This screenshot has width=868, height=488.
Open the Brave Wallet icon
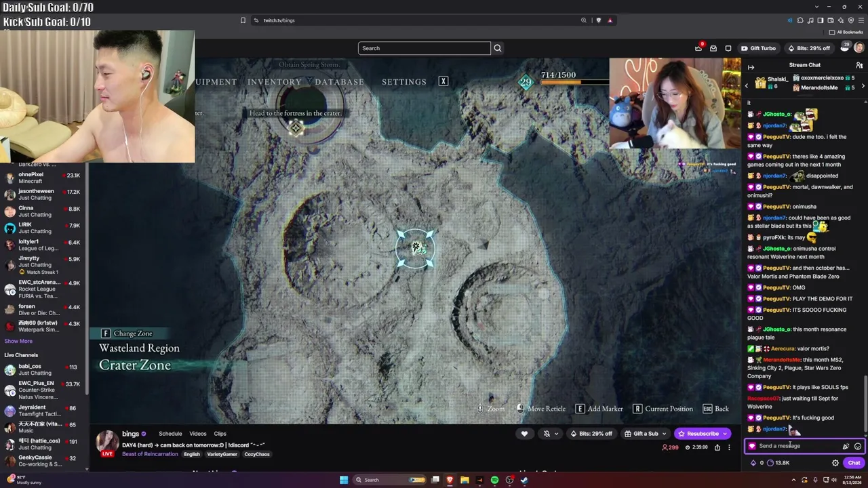pyautogui.click(x=831, y=20)
